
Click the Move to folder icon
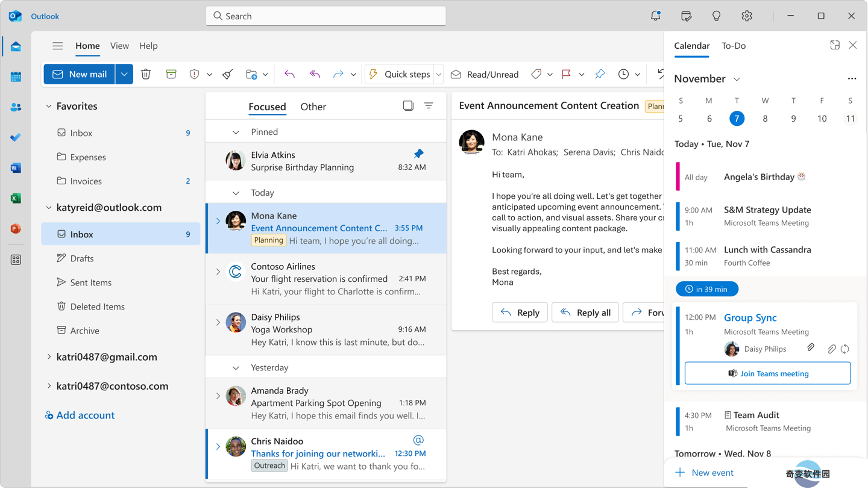point(251,74)
